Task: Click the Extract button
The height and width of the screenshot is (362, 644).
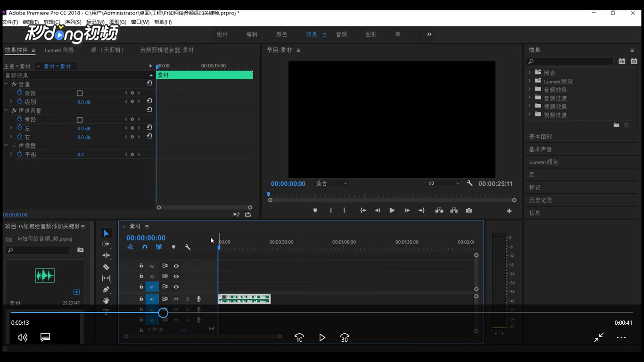Action: pyautogui.click(x=454, y=211)
